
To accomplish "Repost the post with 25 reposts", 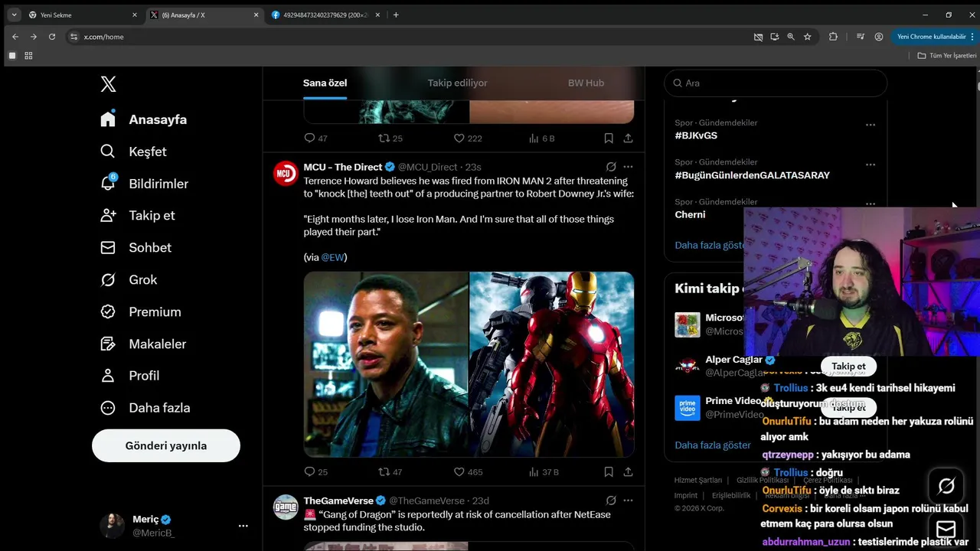I will click(x=390, y=139).
